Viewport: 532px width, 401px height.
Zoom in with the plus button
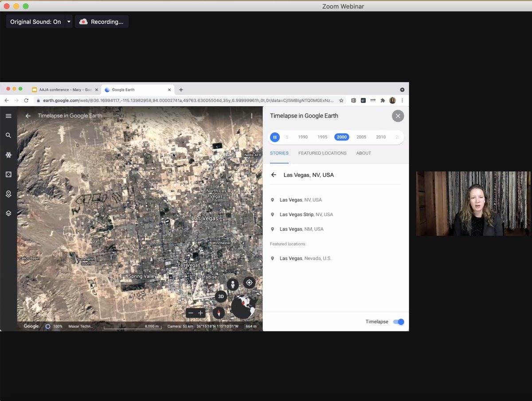click(x=200, y=313)
